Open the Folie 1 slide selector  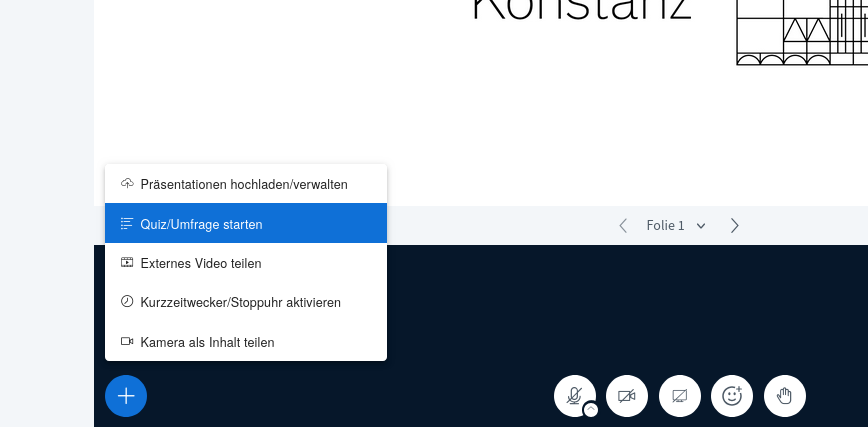676,226
